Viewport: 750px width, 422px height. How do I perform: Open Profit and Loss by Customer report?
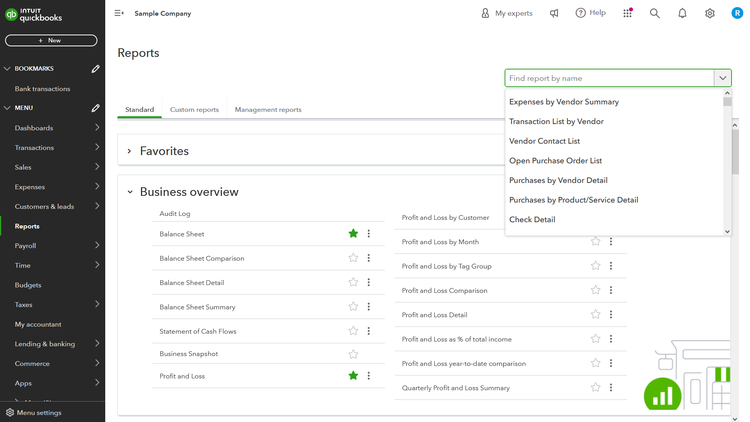click(x=445, y=218)
